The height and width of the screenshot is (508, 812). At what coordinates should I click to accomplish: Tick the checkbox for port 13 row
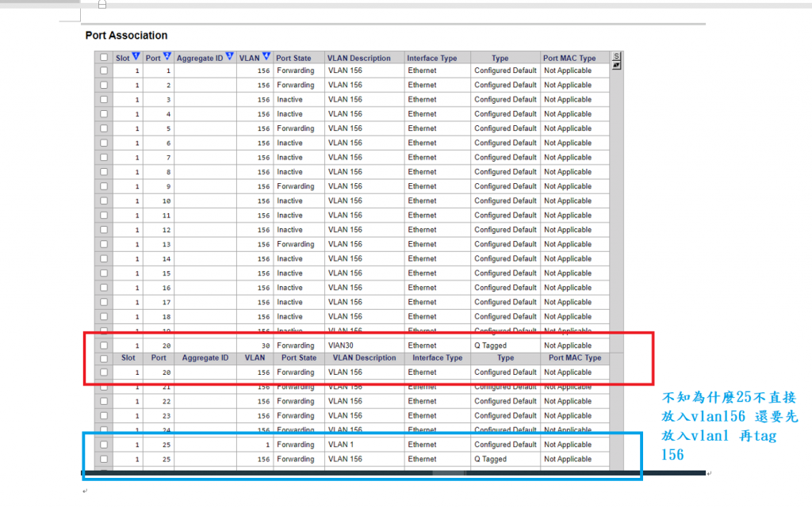(x=104, y=244)
